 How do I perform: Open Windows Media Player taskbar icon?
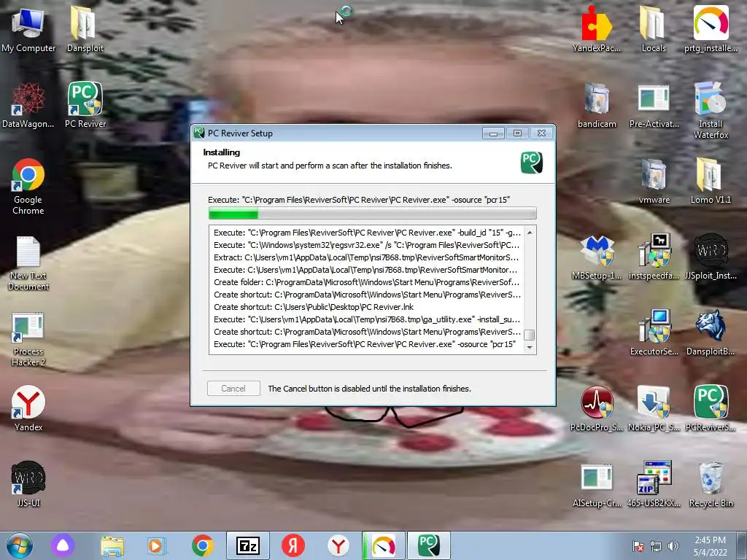(156, 545)
